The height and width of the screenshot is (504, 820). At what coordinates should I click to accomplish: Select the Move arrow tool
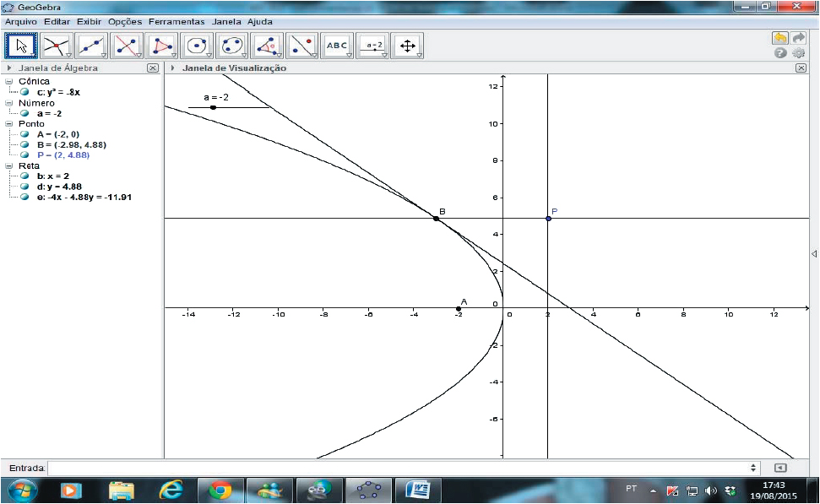21,46
